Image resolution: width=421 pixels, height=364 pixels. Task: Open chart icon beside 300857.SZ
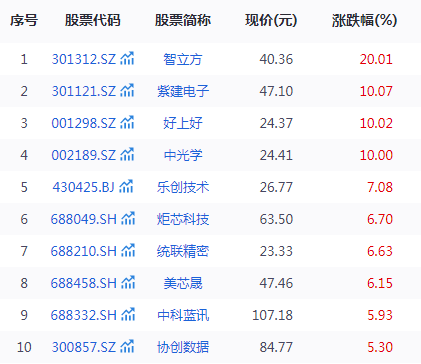tap(127, 347)
